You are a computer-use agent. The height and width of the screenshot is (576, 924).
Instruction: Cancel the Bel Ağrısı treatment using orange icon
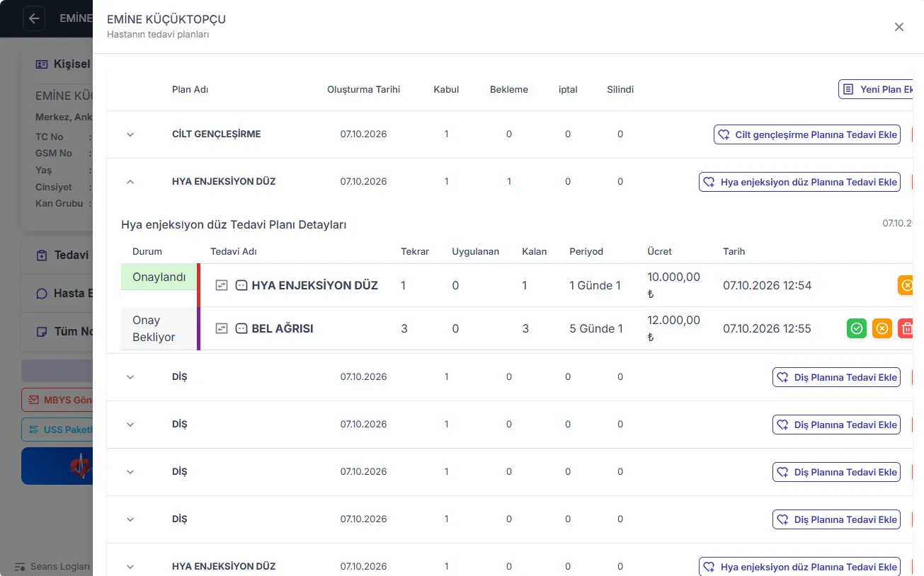[882, 328]
